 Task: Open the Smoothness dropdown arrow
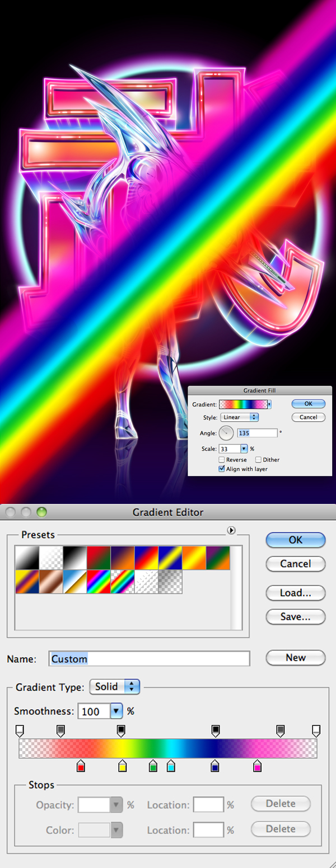click(116, 711)
